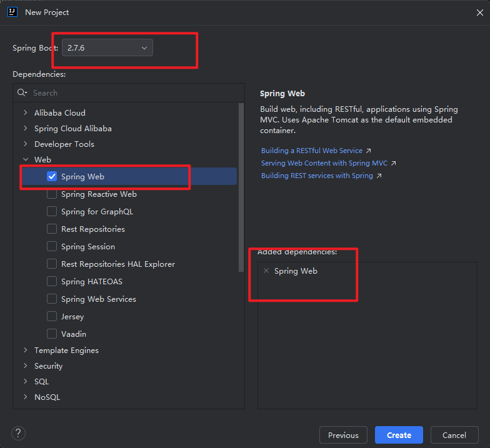
Task: Click the Spring Web Services label
Action: click(x=99, y=299)
